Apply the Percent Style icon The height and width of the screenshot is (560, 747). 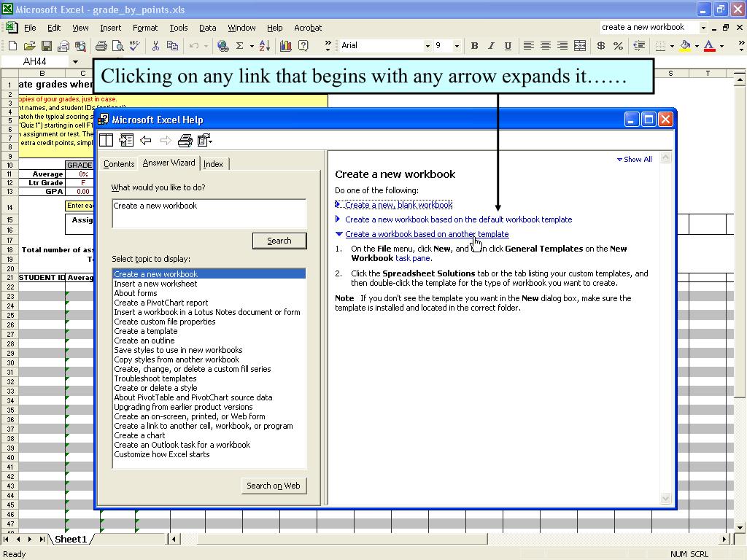[618, 46]
